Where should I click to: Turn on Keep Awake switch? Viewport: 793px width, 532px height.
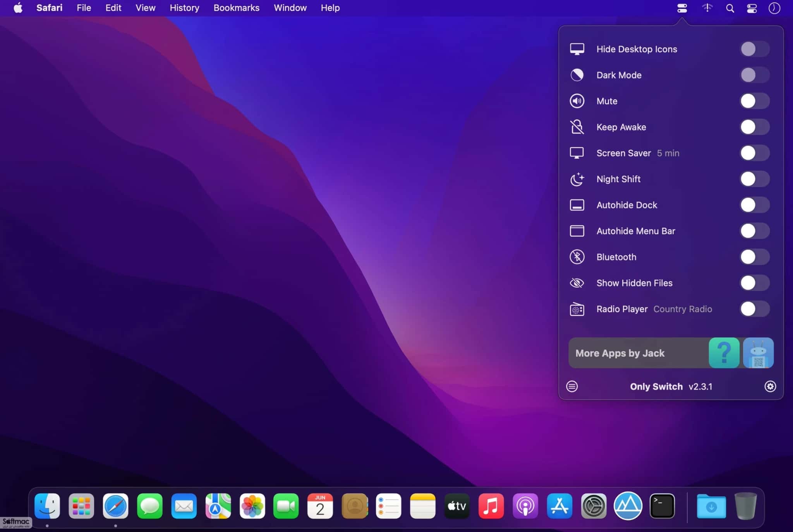point(755,127)
